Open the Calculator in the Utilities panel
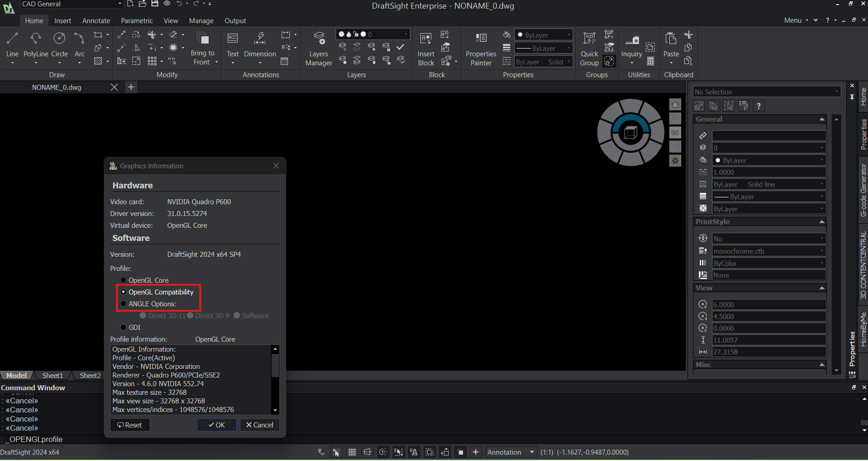 (x=651, y=60)
